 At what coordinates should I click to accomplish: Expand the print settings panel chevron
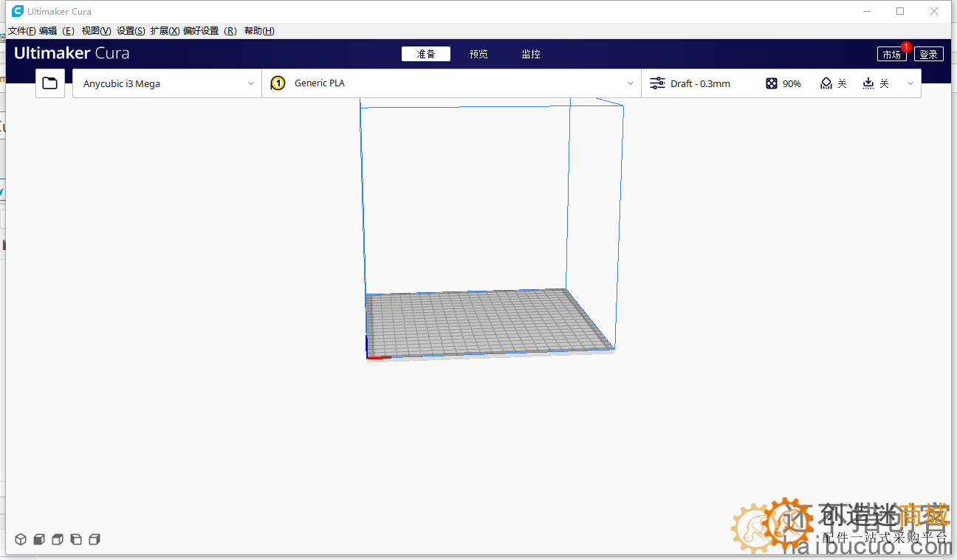(910, 83)
